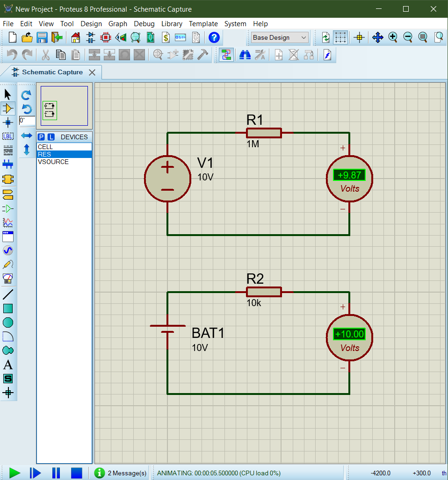Close the Schematic Capture tab
This screenshot has height=480, width=448.
click(x=92, y=72)
